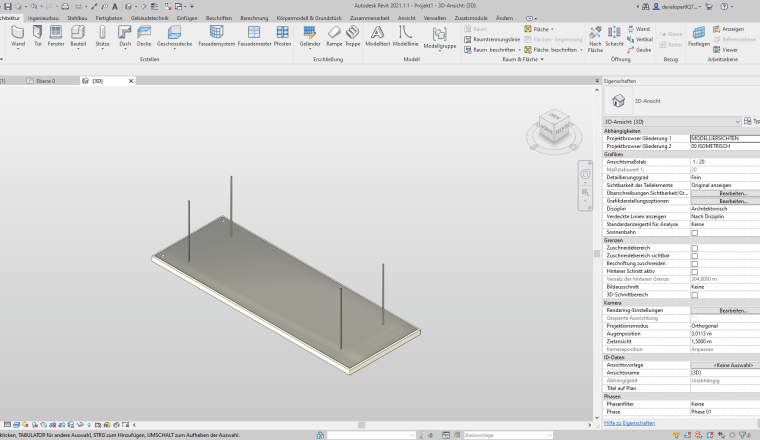The width and height of the screenshot is (760, 440).
Task: Click the ViewCube in 3D view
Action: click(x=552, y=125)
